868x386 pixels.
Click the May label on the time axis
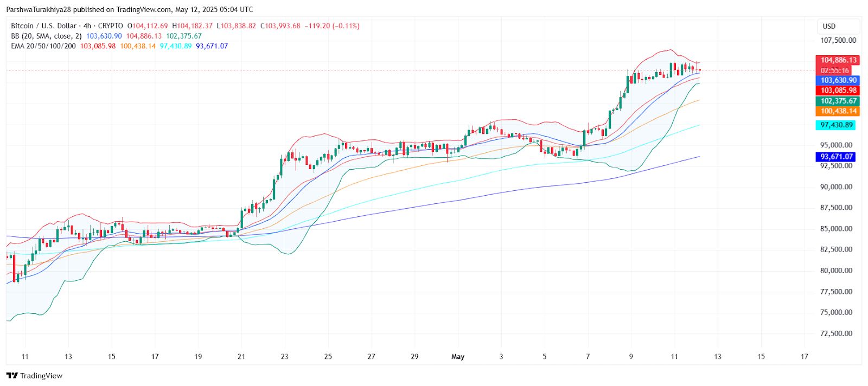pyautogui.click(x=458, y=357)
